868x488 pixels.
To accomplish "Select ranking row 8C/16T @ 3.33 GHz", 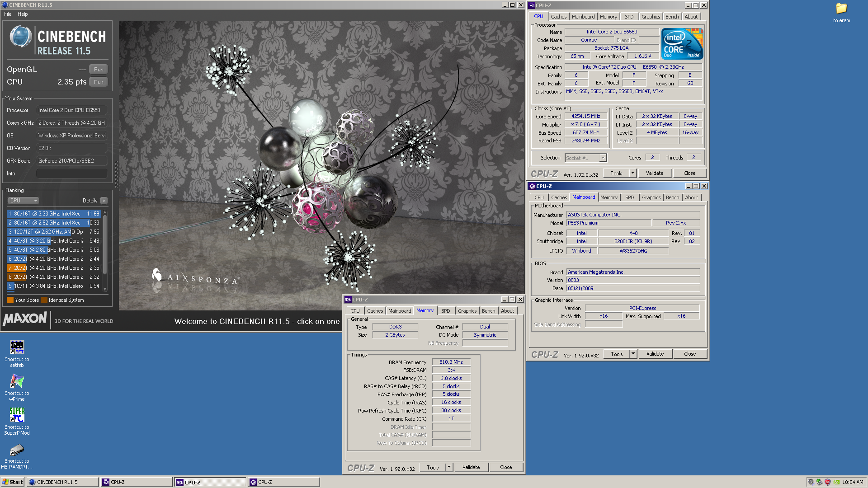I will 54,214.
